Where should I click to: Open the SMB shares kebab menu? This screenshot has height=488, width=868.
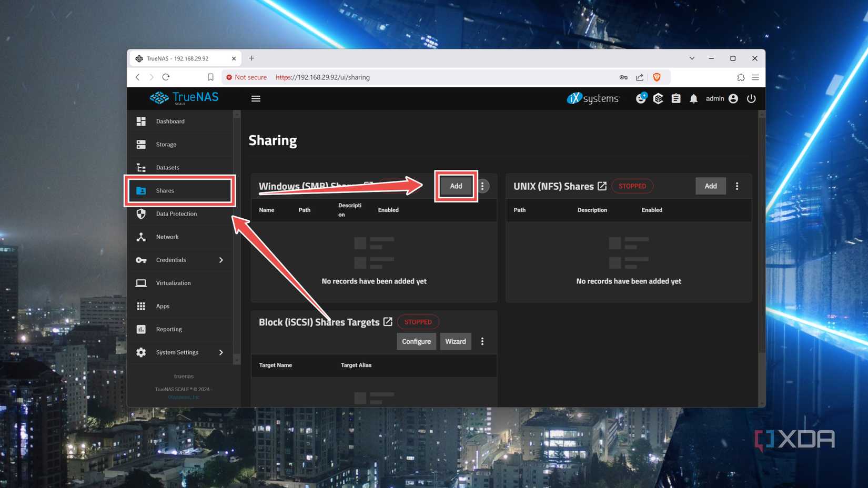click(482, 186)
